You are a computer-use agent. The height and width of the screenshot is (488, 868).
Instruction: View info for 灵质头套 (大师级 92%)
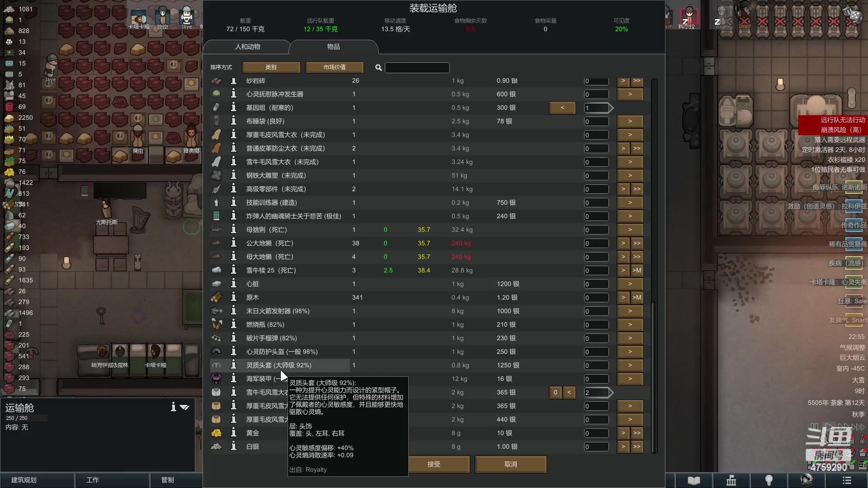point(233,365)
